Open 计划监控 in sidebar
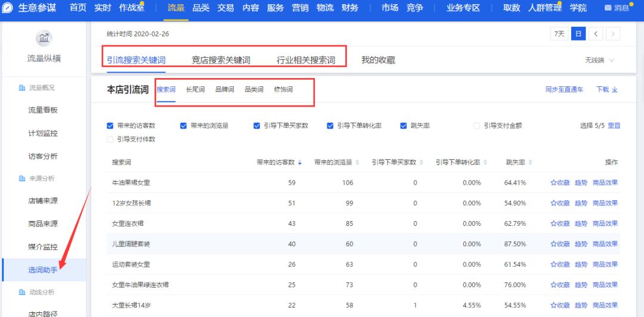Viewport: 644px width, 317px height. (43, 133)
